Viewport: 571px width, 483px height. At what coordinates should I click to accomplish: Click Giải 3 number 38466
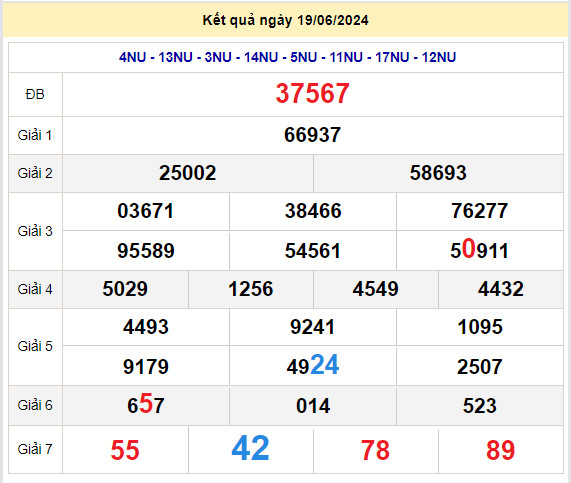(313, 211)
